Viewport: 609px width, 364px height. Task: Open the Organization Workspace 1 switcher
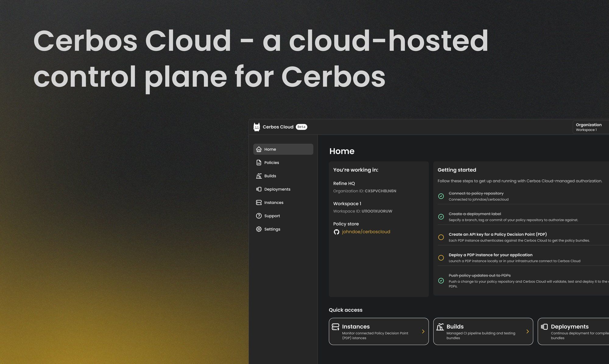(x=591, y=127)
